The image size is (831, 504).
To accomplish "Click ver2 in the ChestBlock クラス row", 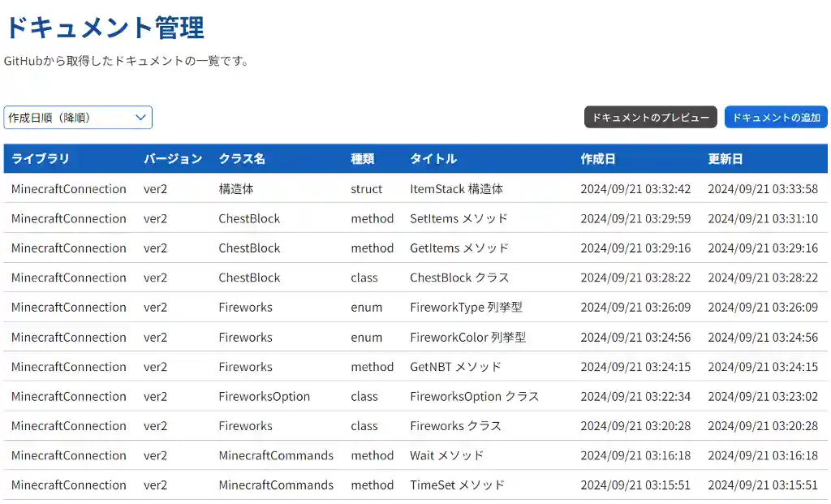I will coord(155,278).
